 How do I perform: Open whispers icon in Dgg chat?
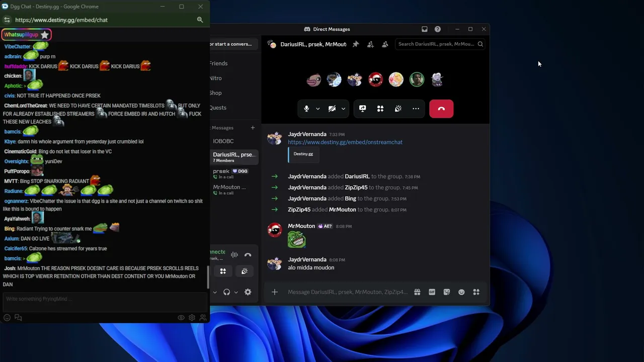tap(18, 318)
